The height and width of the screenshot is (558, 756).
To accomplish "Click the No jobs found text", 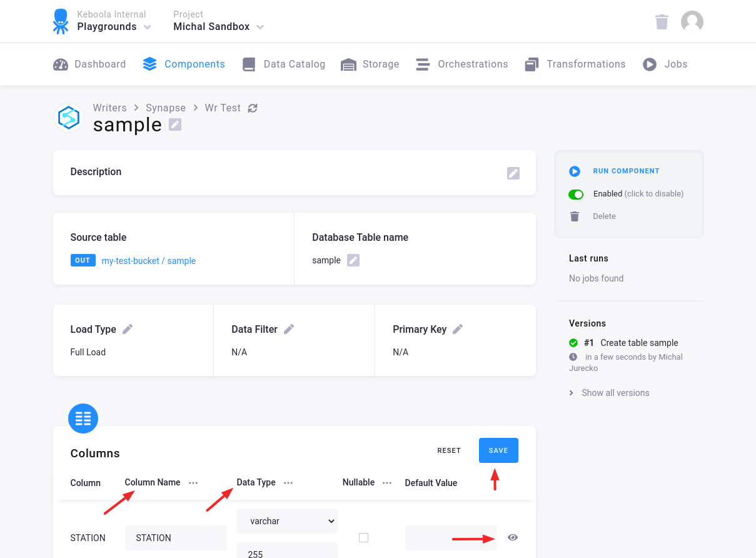I will [596, 278].
